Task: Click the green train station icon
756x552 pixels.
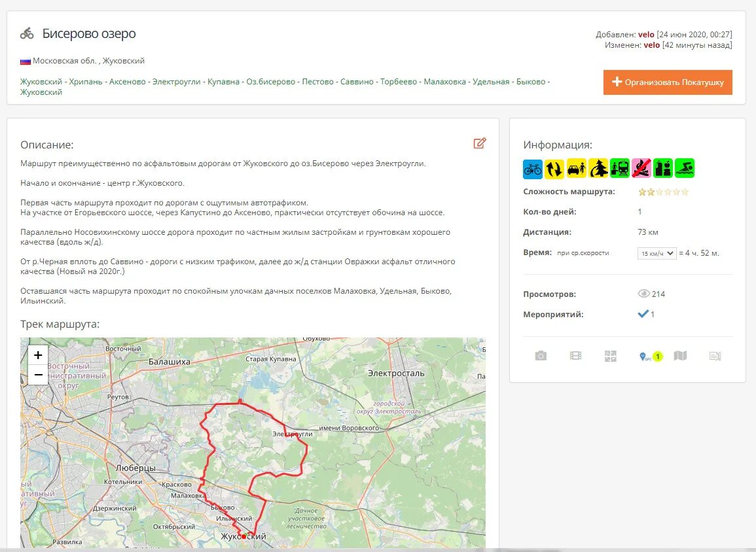Action: (x=620, y=169)
